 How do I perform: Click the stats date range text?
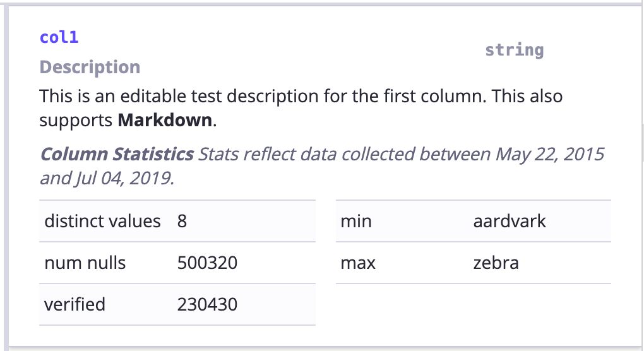(x=321, y=166)
